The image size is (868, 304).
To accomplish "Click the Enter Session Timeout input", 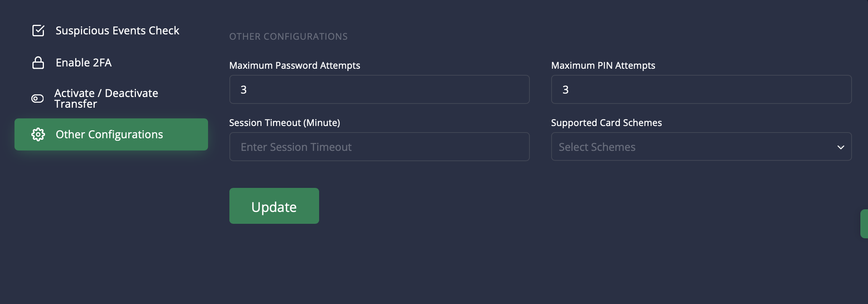I will click(379, 147).
